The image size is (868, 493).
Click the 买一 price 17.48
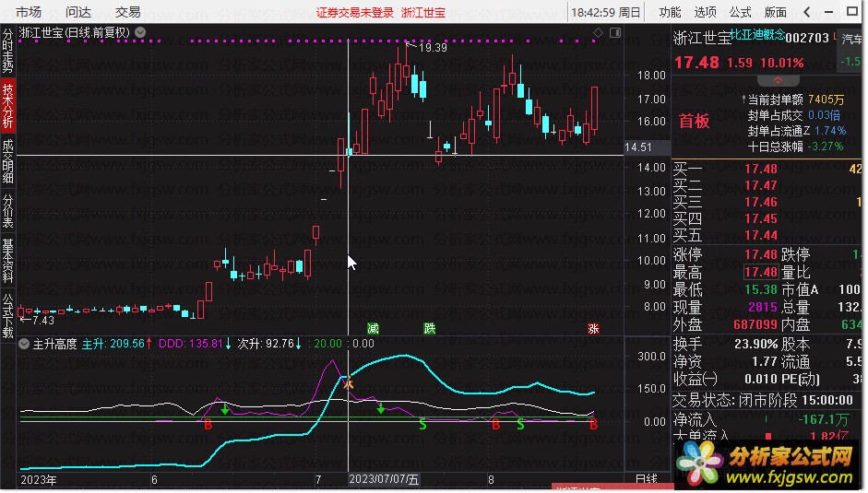point(761,169)
